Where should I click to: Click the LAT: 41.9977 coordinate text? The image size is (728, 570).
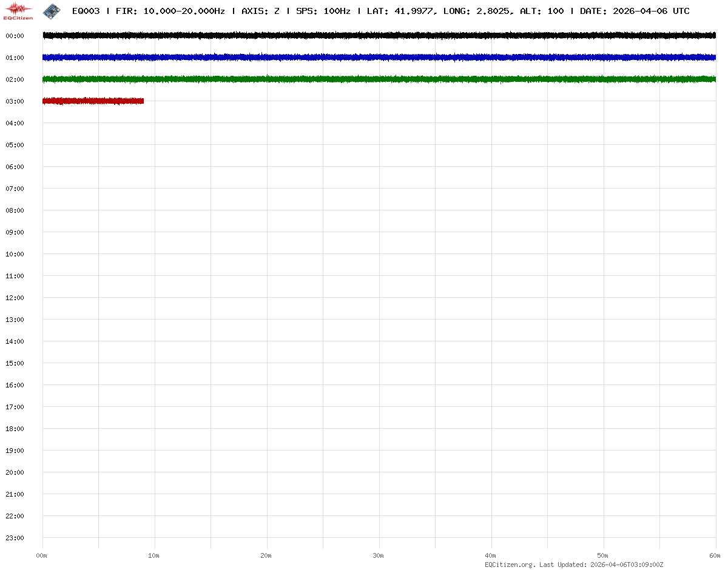click(400, 11)
